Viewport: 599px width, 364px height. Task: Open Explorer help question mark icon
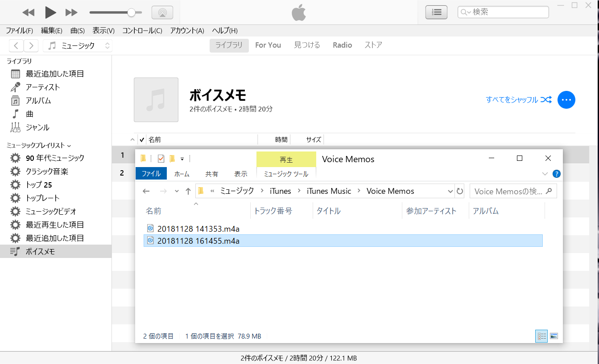tap(556, 174)
